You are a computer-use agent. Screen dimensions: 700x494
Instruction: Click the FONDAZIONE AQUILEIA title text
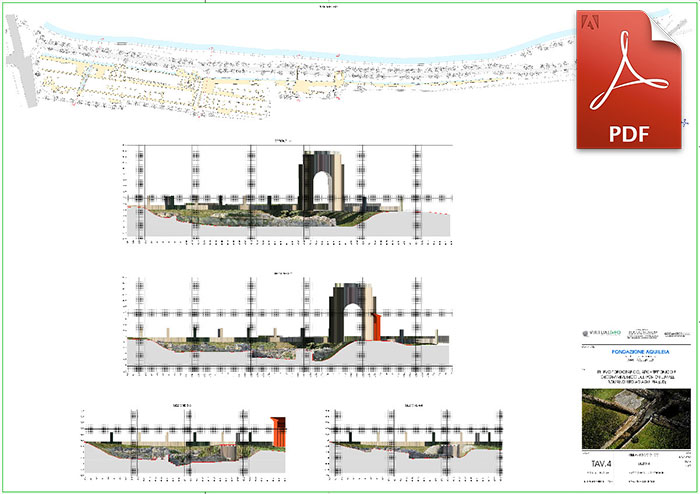coord(635,352)
